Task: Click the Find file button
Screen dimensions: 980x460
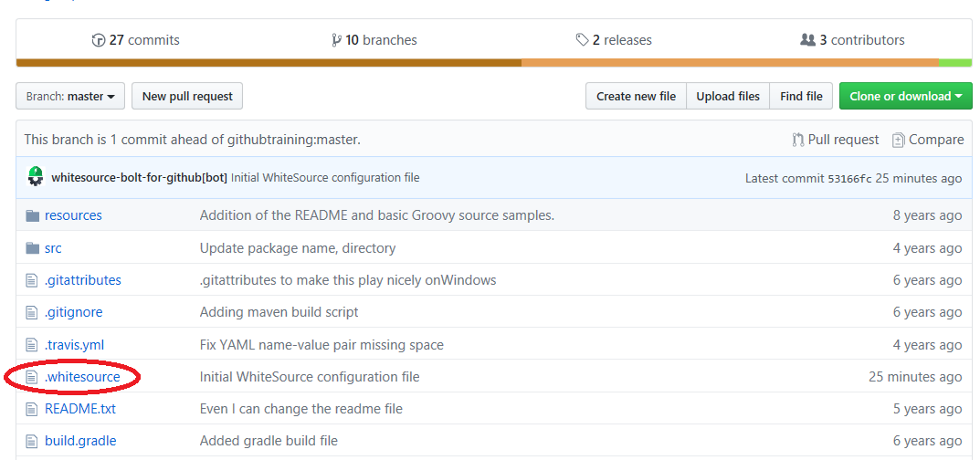Action: click(x=801, y=96)
